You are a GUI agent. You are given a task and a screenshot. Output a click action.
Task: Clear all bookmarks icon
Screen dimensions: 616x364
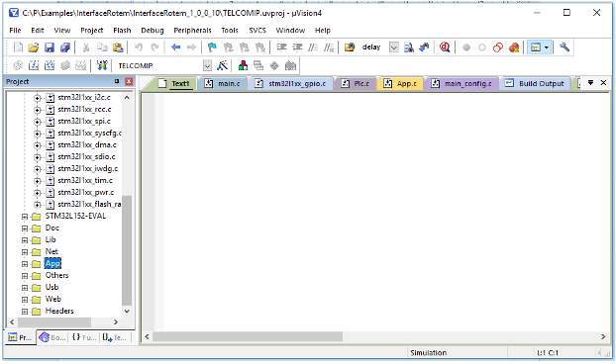tap(260, 47)
